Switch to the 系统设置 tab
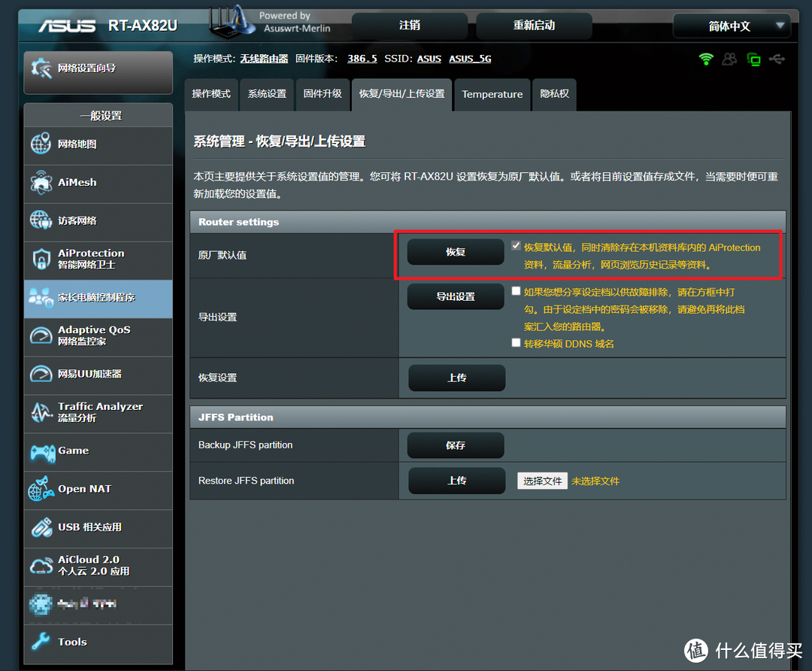 point(267,94)
